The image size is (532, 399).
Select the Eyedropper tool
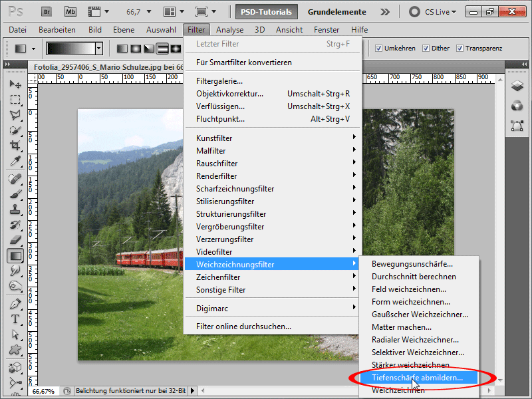(15, 161)
